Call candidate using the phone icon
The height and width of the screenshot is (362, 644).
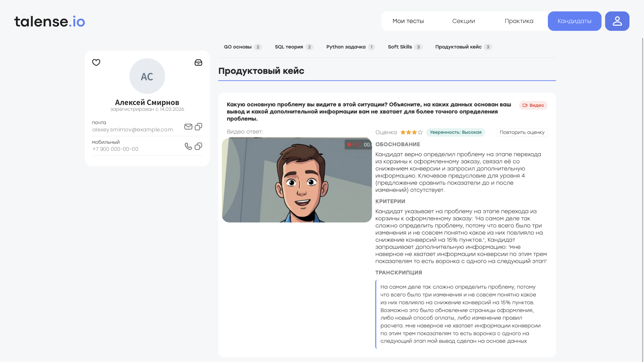188,146
